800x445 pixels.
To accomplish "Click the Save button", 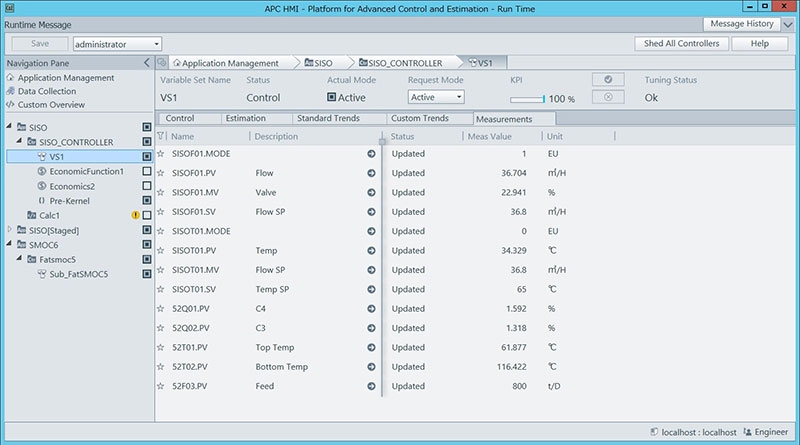I will pyautogui.click(x=40, y=44).
